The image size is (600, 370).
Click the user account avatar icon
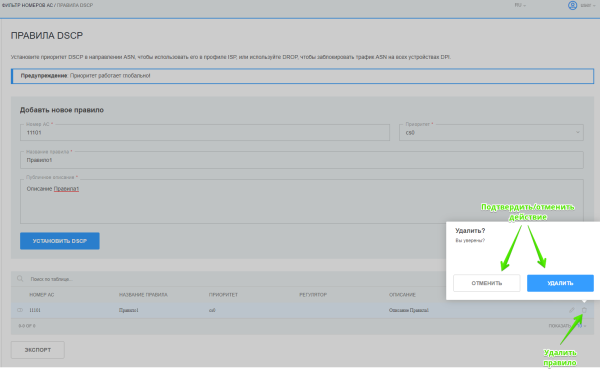point(572,5)
